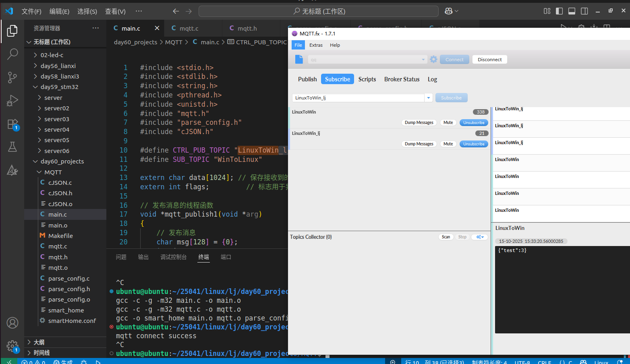This screenshot has width=630, height=364.
Task: Open the Extensions view
Action: (12, 124)
